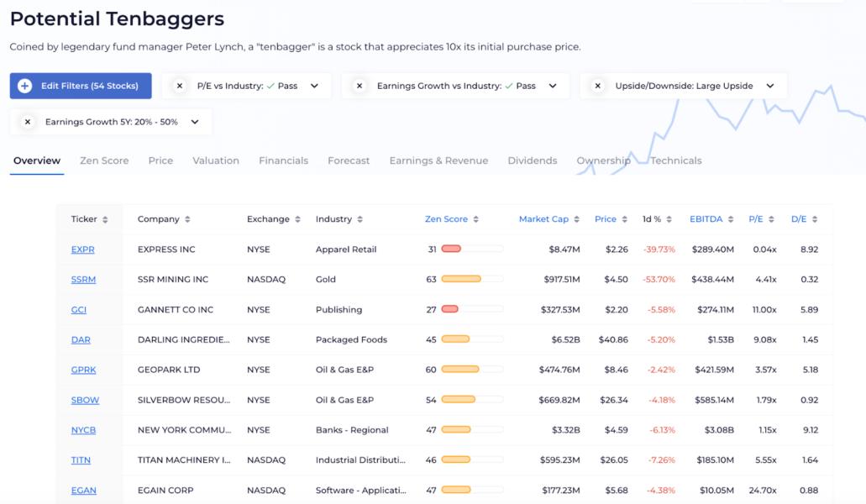The image size is (866, 504).
Task: Sort by P/E column arrows
Action: click(771, 220)
